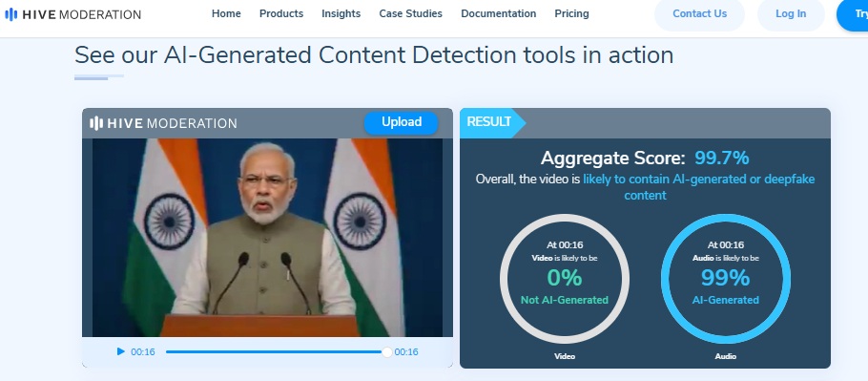
Task: Open the Home nav item
Action: click(x=226, y=13)
